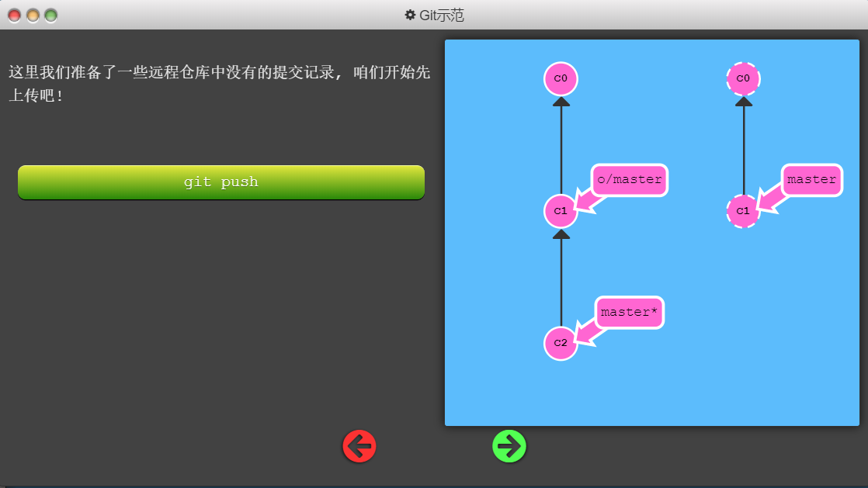This screenshot has width=868, height=488.
Task: Maximize the window with the green titlebar button
Action: point(50,15)
